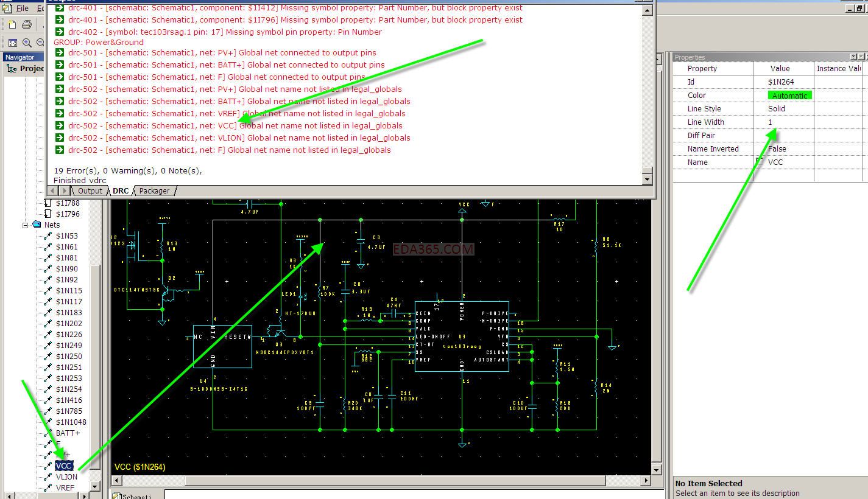Viewport: 868px width, 499px height.
Task: Click the Zoom In magnifier icon
Action: click(x=27, y=43)
